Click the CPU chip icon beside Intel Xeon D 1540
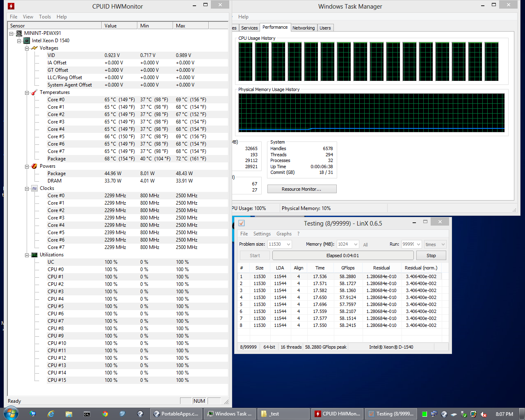The width and height of the screenshot is (525, 420). point(27,41)
